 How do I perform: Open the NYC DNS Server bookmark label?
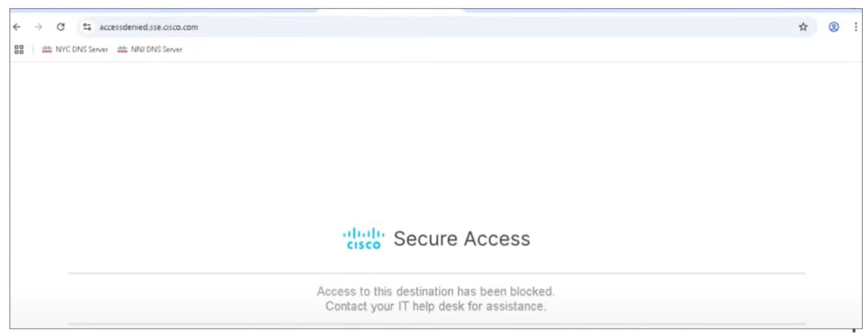82,50
